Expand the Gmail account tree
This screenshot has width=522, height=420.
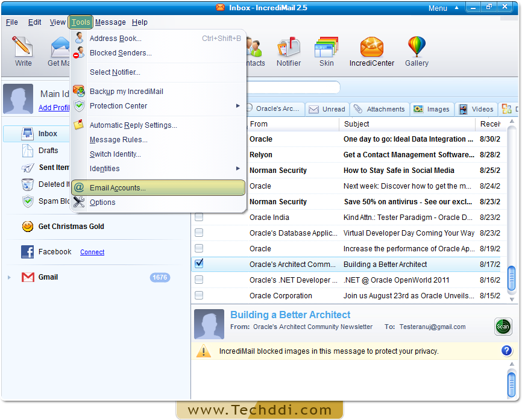point(9,277)
